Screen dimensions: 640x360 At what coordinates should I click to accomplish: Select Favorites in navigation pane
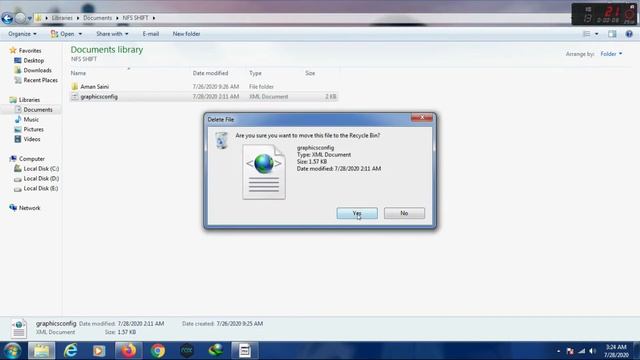click(30, 51)
